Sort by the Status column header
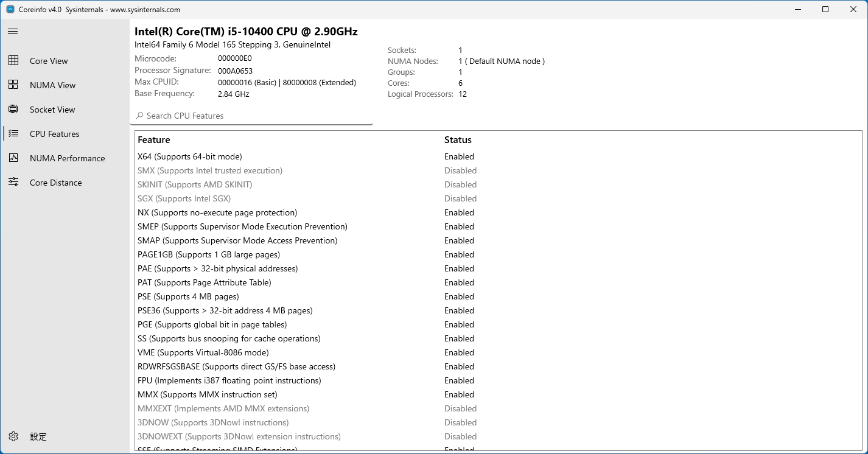This screenshot has height=454, width=868. (x=458, y=140)
